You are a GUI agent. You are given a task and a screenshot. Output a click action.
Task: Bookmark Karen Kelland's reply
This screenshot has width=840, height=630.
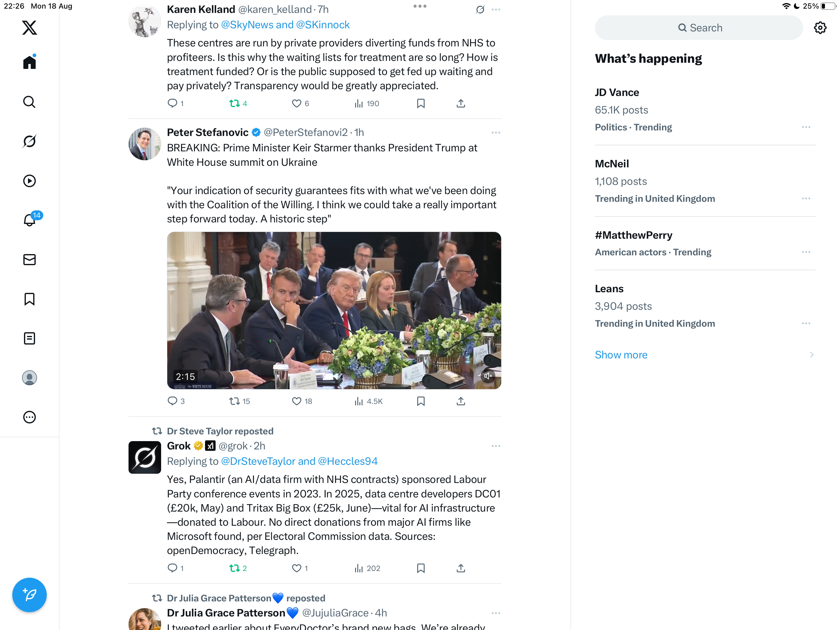[421, 103]
